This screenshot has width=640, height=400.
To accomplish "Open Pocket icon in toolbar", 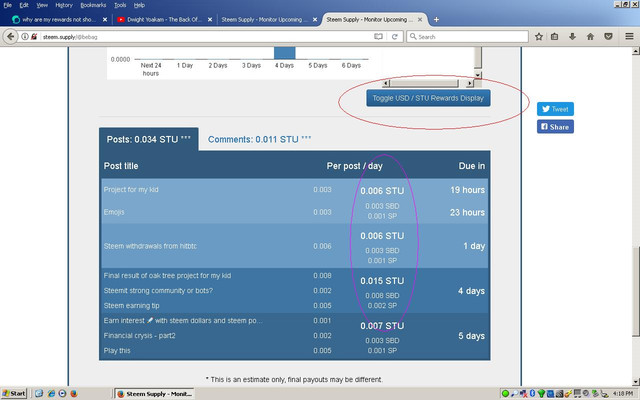I will pyautogui.click(x=608, y=37).
